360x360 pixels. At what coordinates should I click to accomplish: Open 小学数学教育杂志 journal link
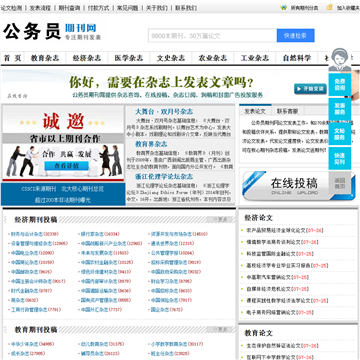click(x=169, y=344)
